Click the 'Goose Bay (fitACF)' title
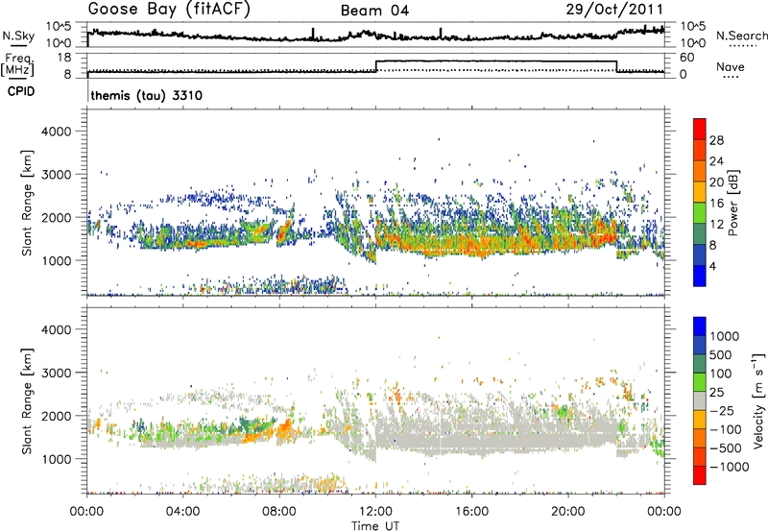 click(169, 10)
